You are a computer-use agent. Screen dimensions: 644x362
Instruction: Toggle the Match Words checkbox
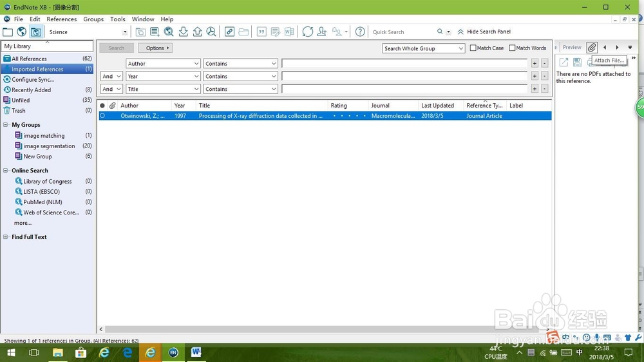coord(512,48)
